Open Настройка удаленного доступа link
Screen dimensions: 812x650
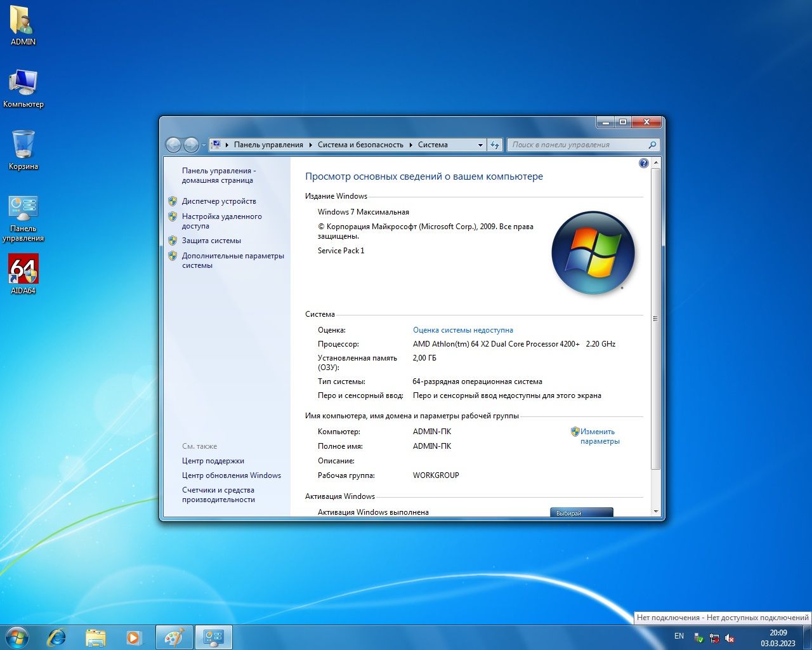(x=221, y=221)
